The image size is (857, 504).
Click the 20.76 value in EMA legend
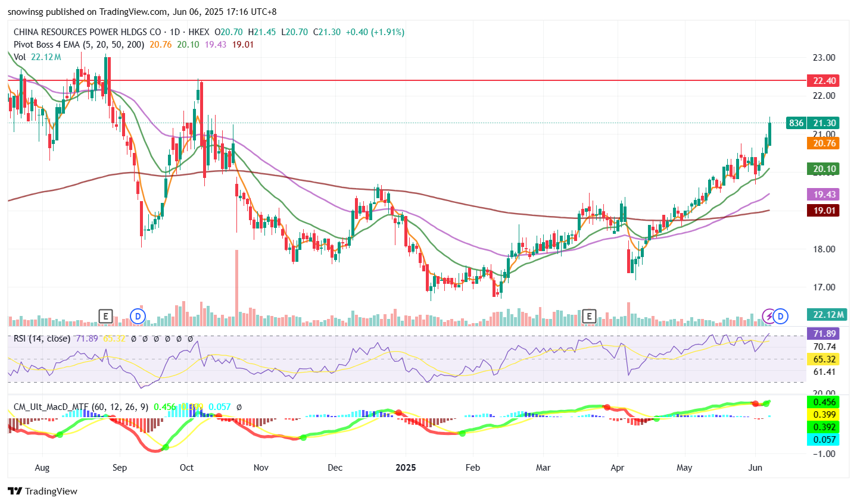coord(161,45)
